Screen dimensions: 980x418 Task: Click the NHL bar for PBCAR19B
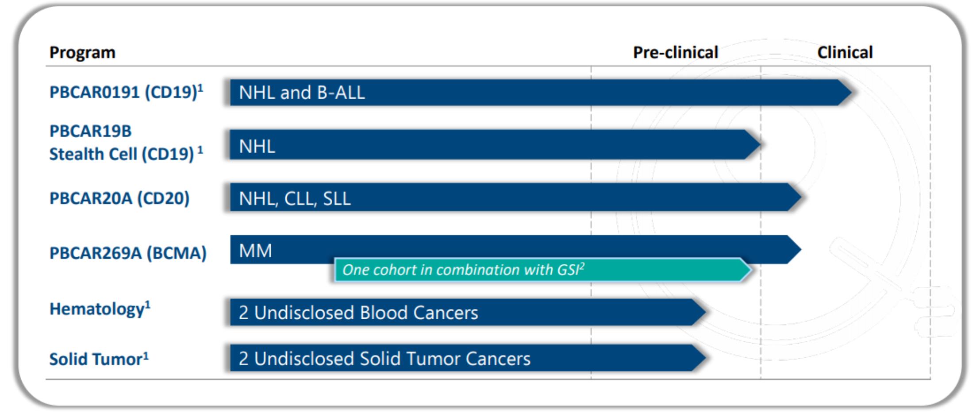487,145
